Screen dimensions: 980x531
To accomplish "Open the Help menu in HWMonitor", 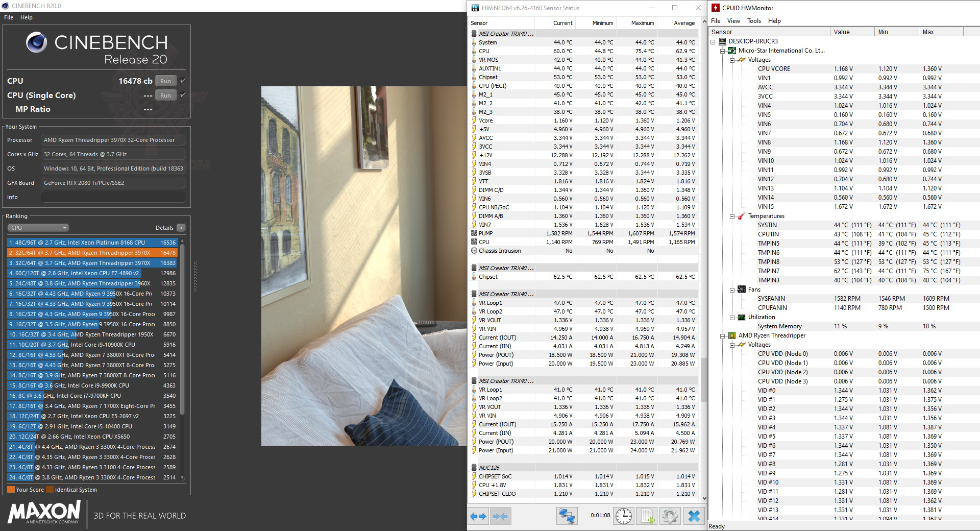I will pos(774,21).
